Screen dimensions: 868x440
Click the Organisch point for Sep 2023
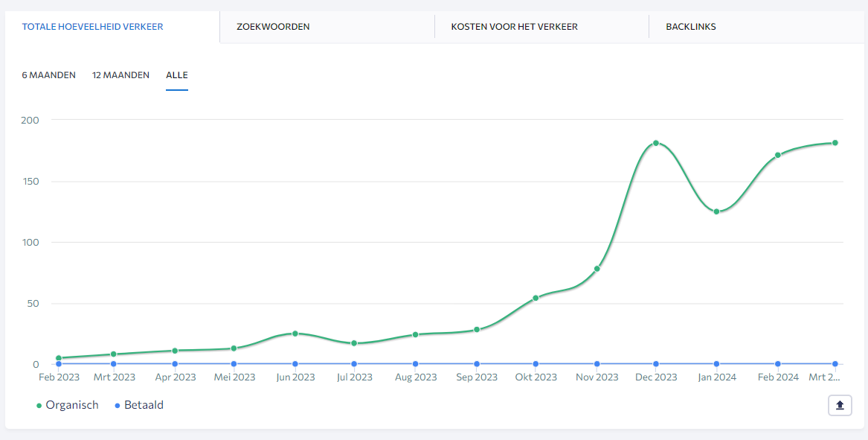[477, 330]
